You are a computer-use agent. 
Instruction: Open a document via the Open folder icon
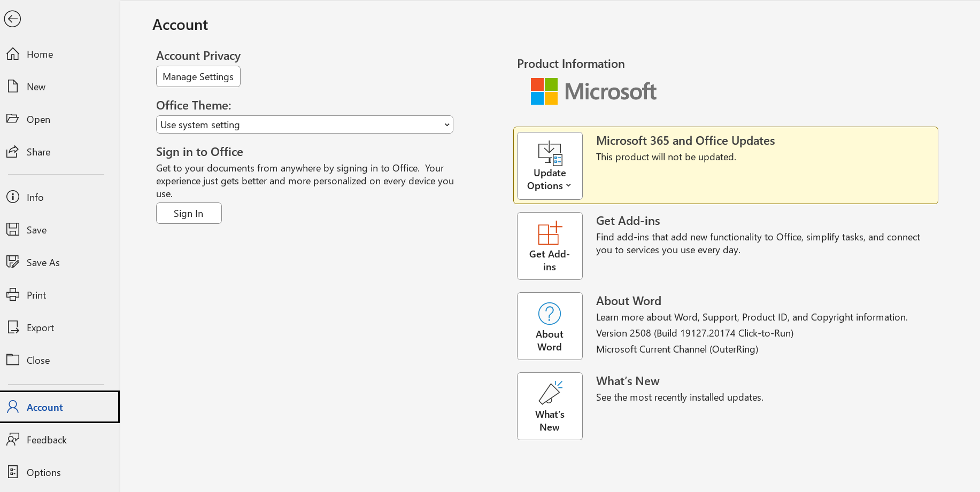pyautogui.click(x=13, y=119)
